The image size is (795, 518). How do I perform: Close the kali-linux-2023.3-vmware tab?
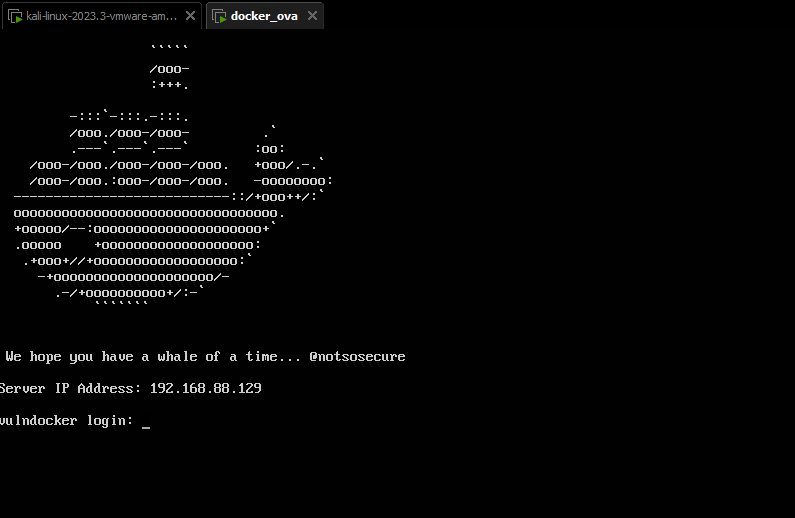[x=191, y=16]
